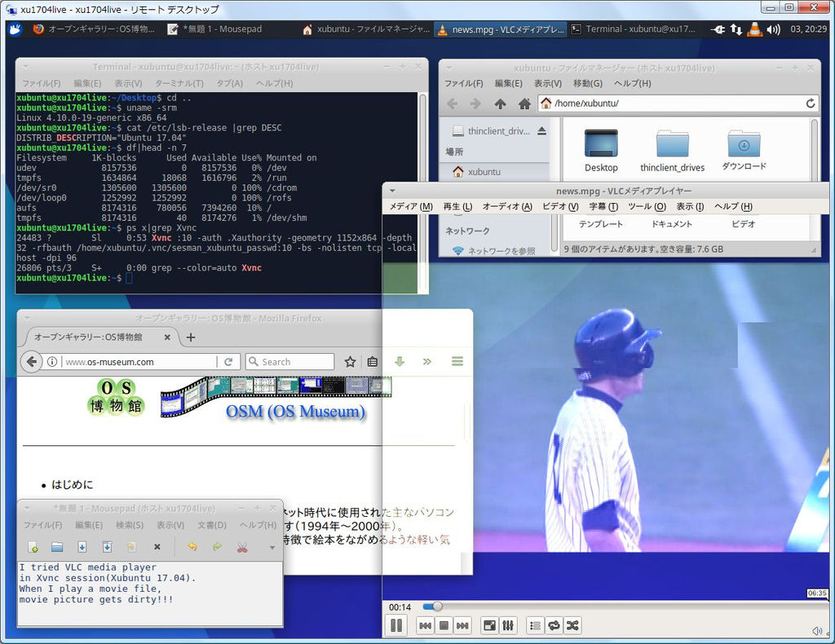Screen dimensions: 835x644
Task: Click Mousepad close document X icon
Action: (157, 547)
